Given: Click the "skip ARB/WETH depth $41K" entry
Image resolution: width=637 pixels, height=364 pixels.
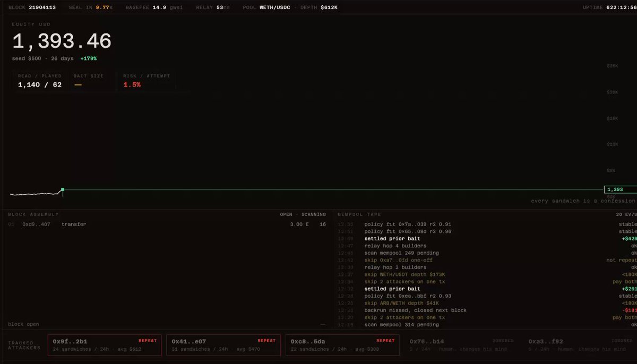Looking at the screenshot, I should click(487, 303).
